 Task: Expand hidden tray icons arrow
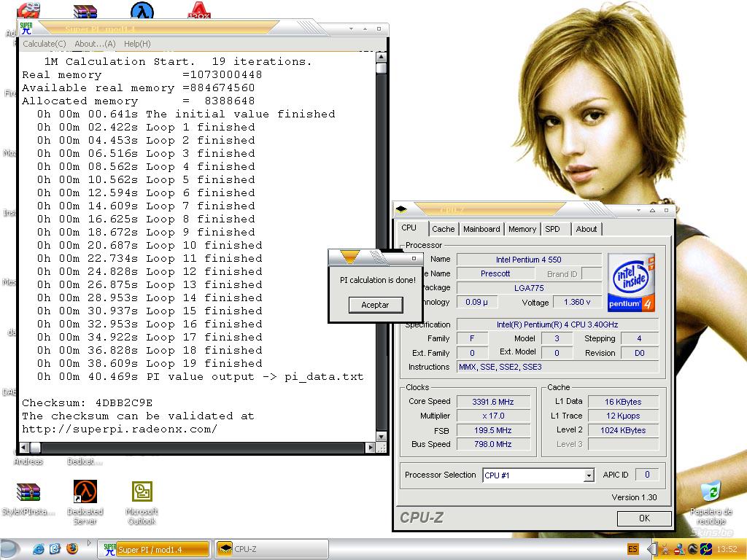coord(651,549)
